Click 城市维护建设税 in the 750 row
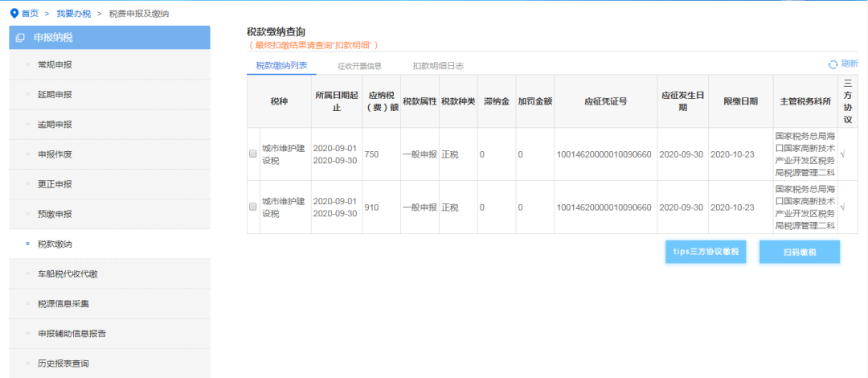The width and height of the screenshot is (868, 378). coord(284,154)
